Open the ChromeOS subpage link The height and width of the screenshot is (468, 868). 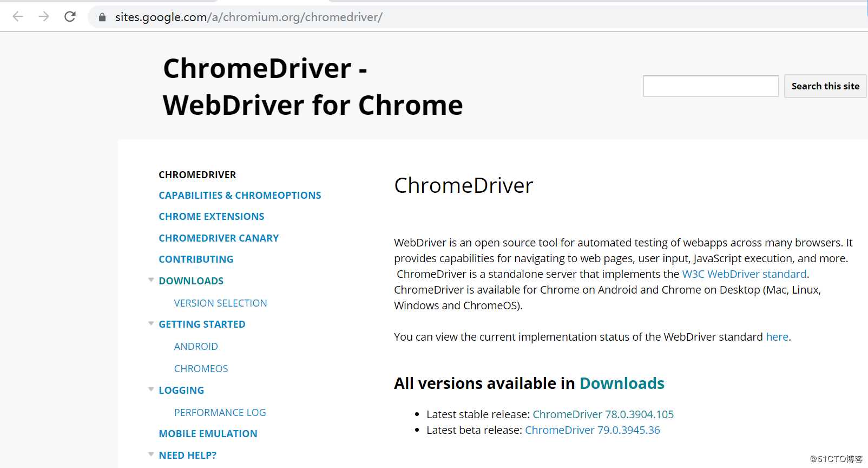201,369
